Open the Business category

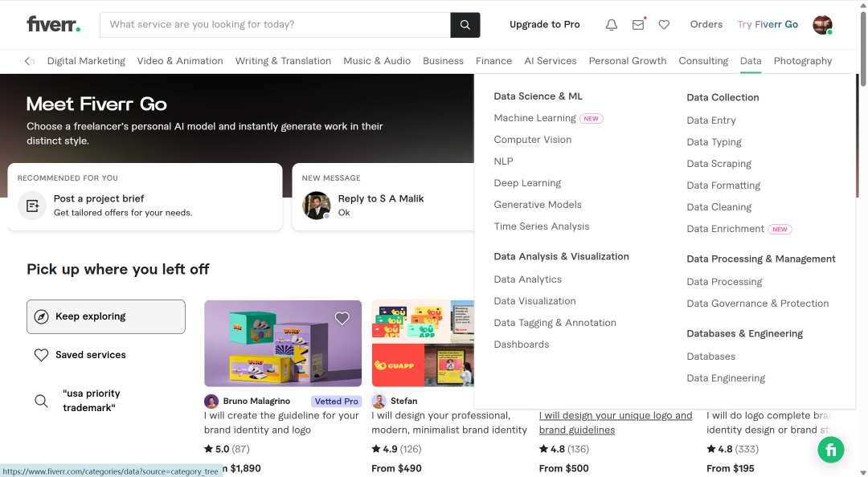[x=444, y=61]
